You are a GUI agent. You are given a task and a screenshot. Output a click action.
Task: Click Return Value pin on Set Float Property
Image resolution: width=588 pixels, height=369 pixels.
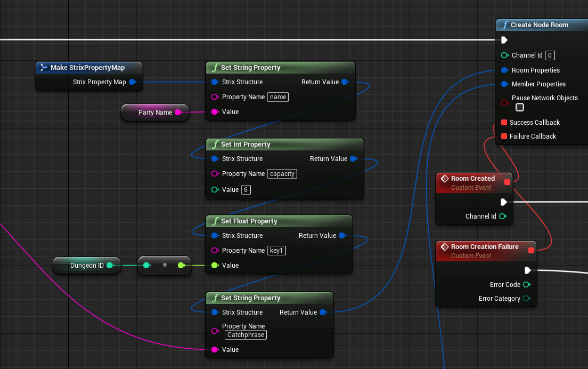[x=342, y=235]
